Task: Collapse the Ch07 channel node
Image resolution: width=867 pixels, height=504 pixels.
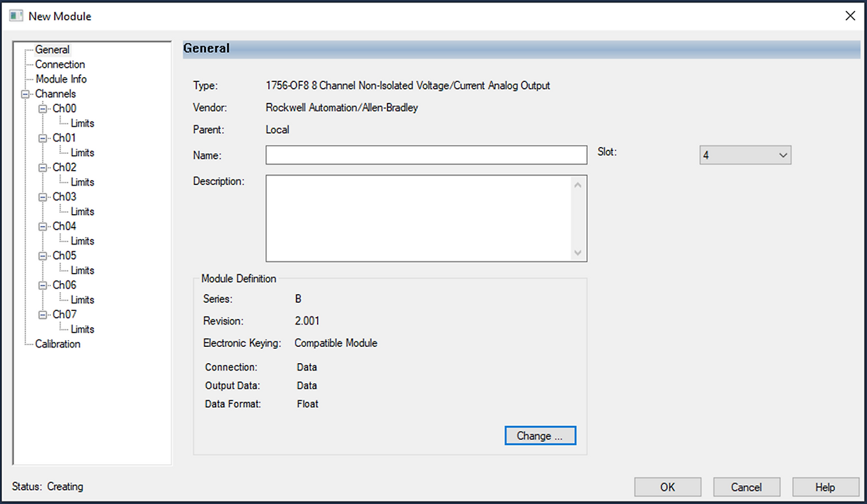Action: click(x=43, y=314)
